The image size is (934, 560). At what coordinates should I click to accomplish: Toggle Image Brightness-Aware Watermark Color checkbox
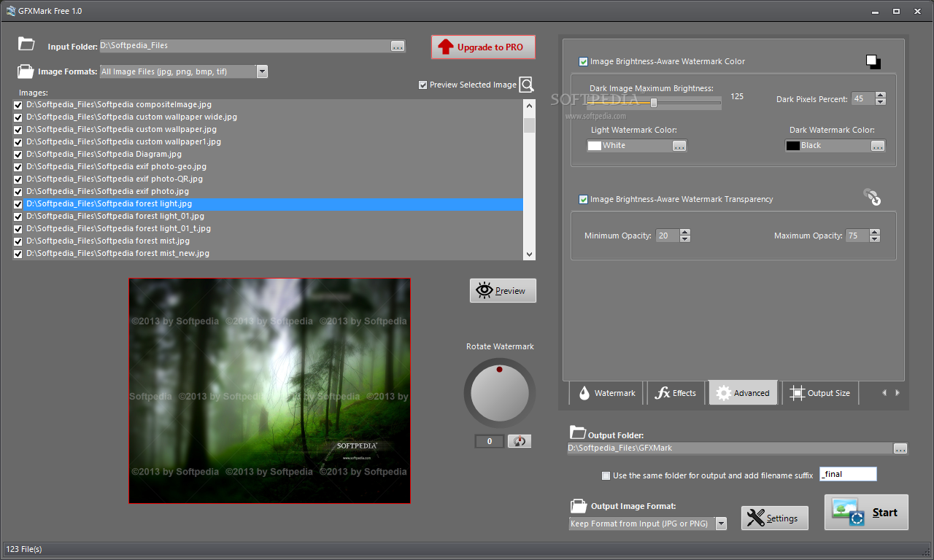click(583, 62)
